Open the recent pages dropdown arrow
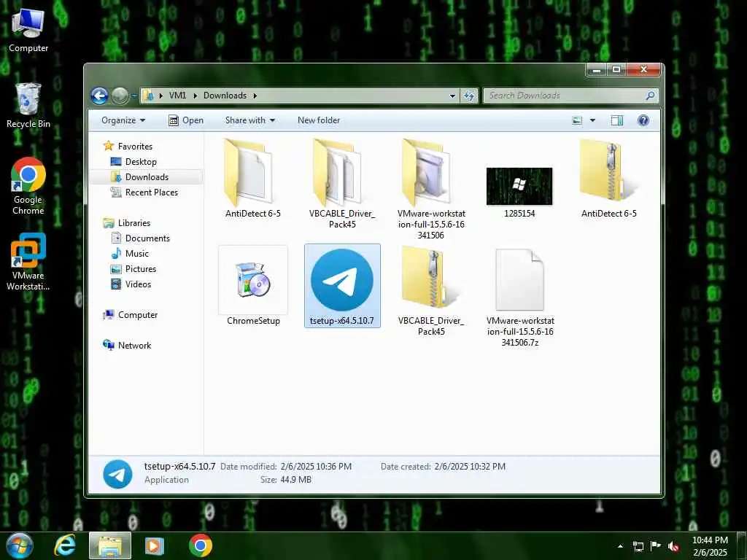The width and height of the screenshot is (747, 560). pos(134,96)
